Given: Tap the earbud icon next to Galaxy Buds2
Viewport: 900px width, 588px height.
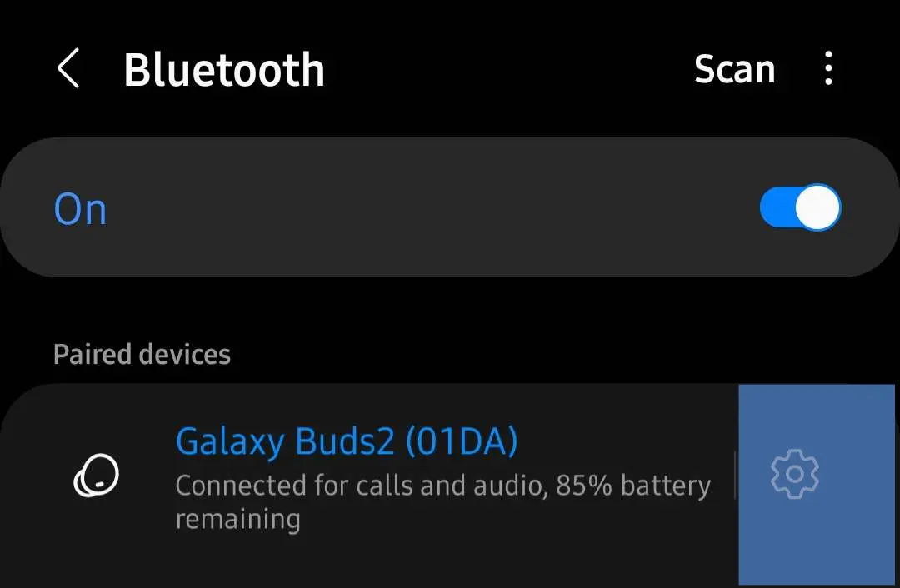Looking at the screenshot, I should [x=96, y=476].
